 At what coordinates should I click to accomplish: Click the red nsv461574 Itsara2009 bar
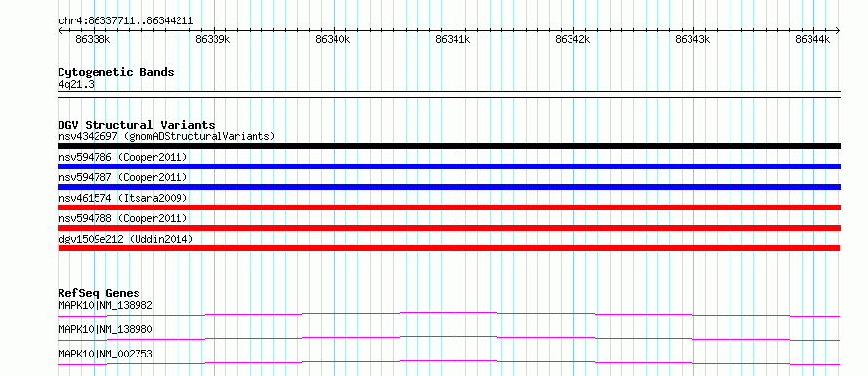[449, 207]
